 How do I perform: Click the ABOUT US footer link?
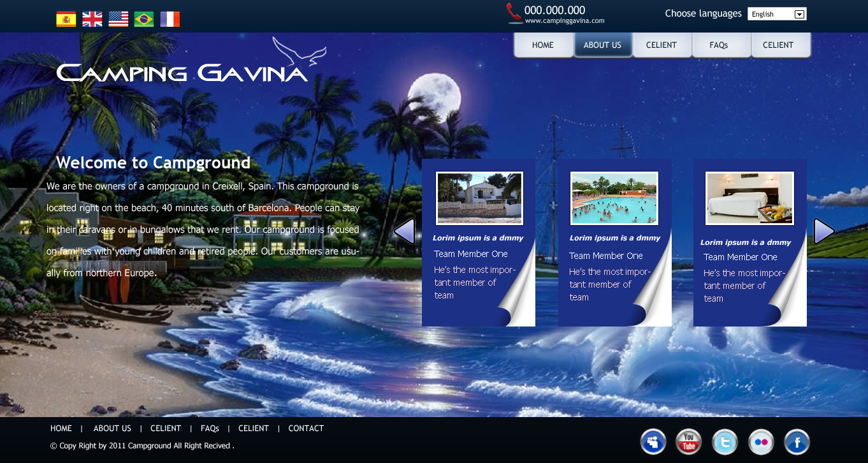[x=112, y=429]
